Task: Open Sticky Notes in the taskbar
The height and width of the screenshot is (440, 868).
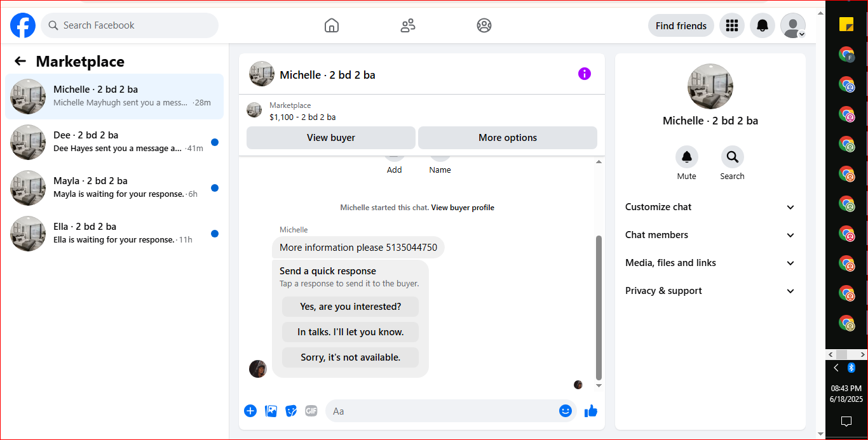Action: (x=846, y=24)
